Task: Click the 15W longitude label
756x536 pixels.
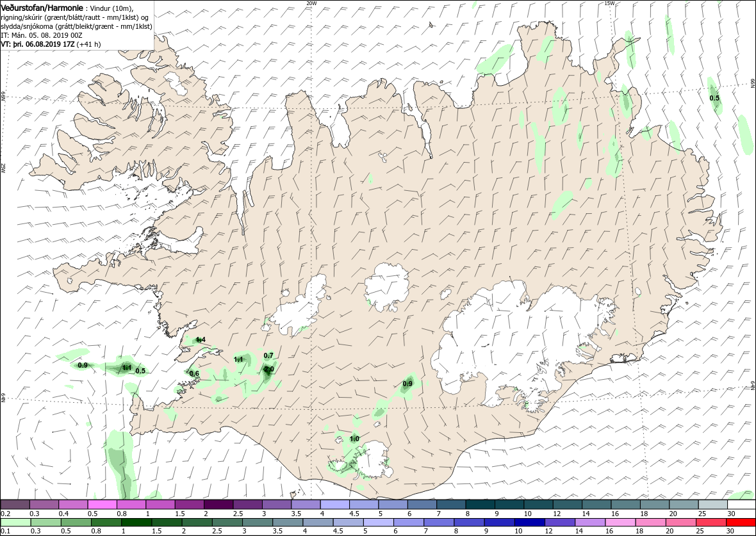Action: point(609,3)
